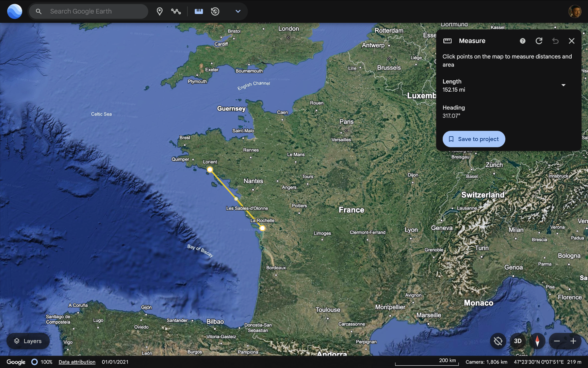The image size is (588, 368).
Task: Click the Measure ruler tool icon
Action: pyautogui.click(x=199, y=12)
